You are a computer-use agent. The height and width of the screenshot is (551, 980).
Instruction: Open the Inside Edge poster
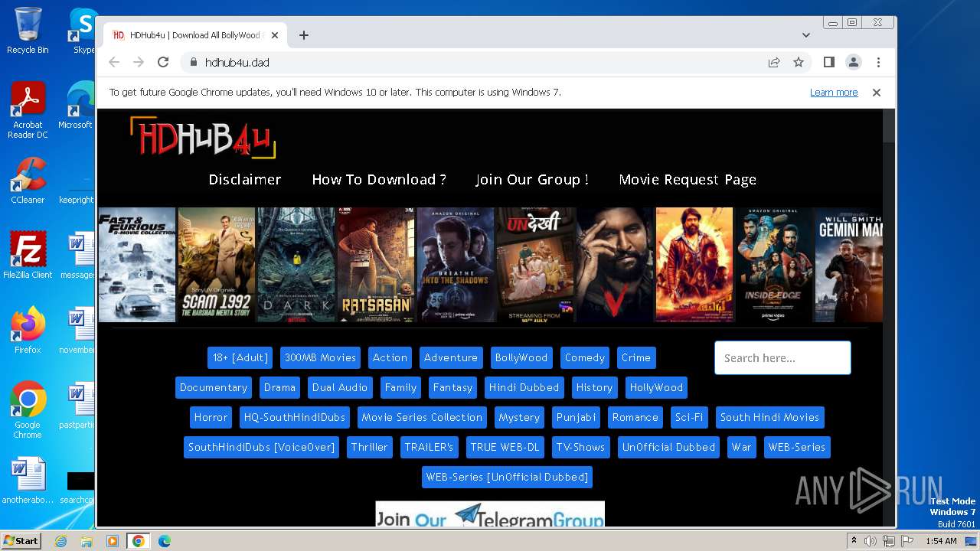(774, 265)
